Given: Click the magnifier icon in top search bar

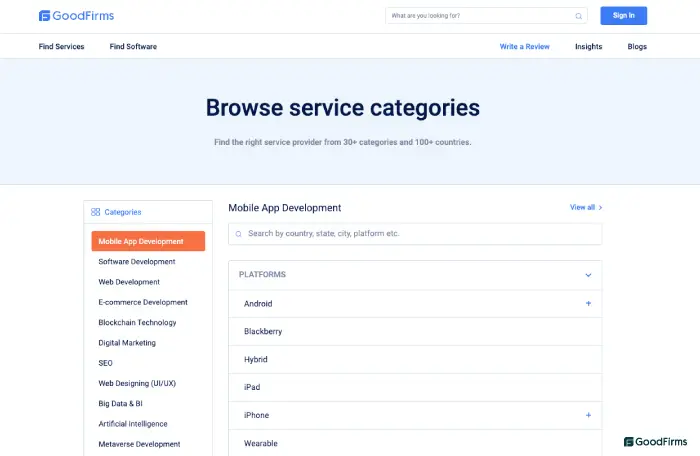Looking at the screenshot, I should 579,16.
